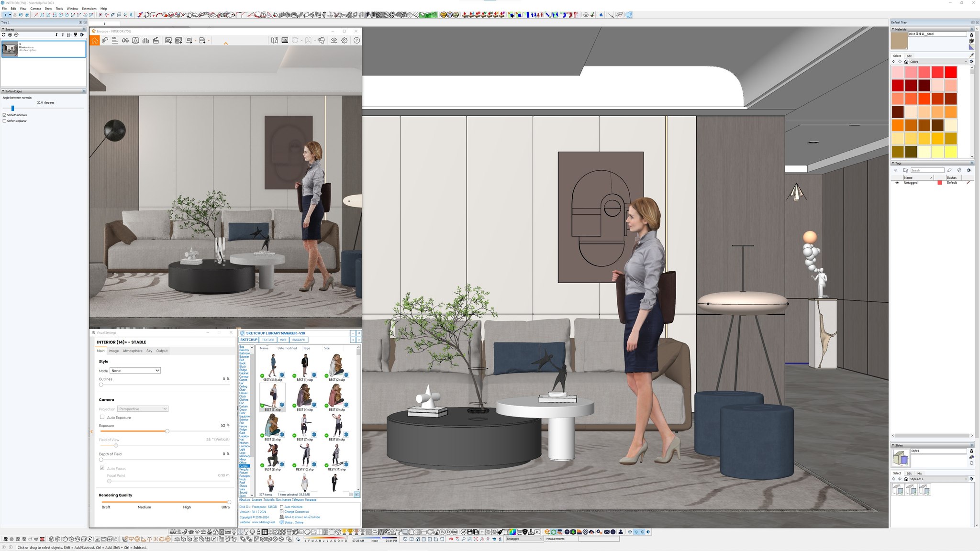The height and width of the screenshot is (551, 980).
Task: Click Materials home (in model) icon
Action: [x=906, y=62]
